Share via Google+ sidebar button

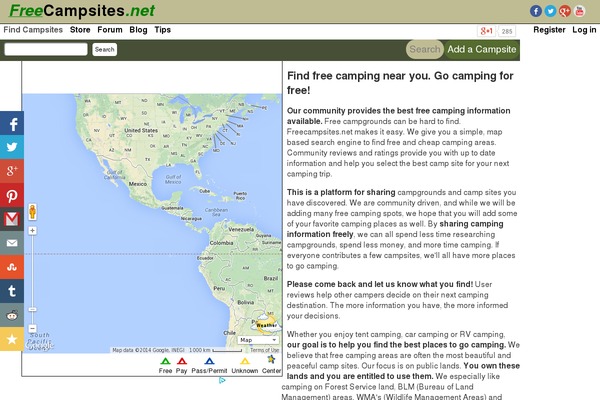coord(12,171)
